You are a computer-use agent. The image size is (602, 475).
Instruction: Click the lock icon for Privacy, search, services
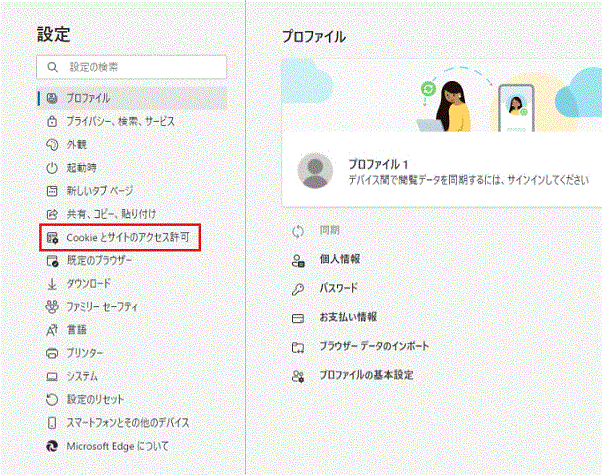coord(52,122)
